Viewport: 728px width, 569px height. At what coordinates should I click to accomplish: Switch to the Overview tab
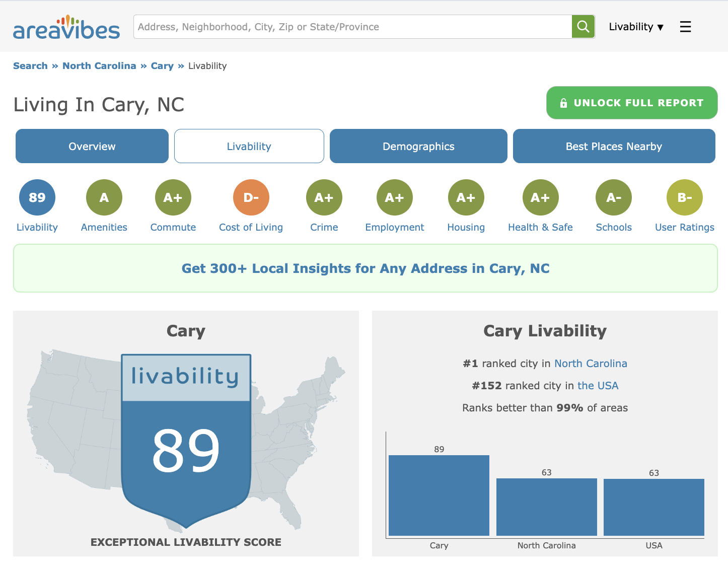click(x=92, y=146)
